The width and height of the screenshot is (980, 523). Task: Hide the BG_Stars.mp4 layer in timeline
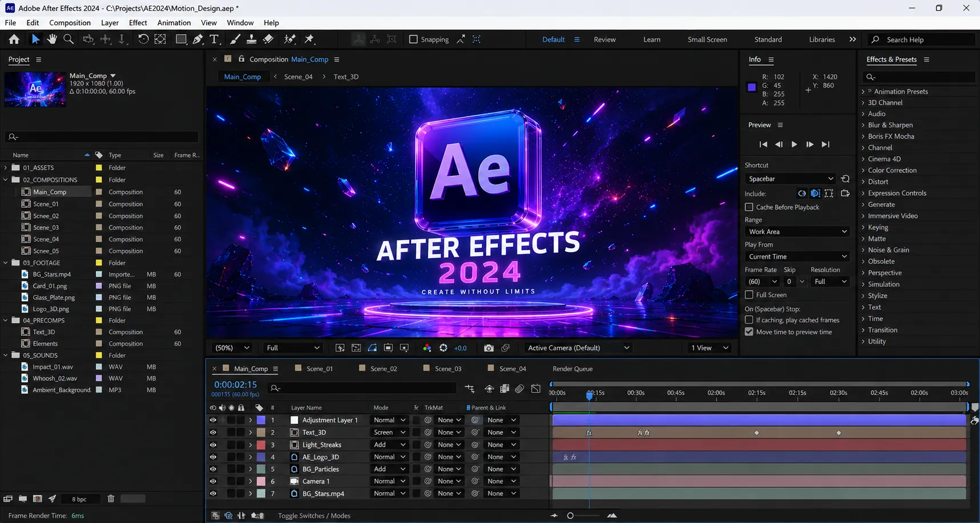point(213,493)
